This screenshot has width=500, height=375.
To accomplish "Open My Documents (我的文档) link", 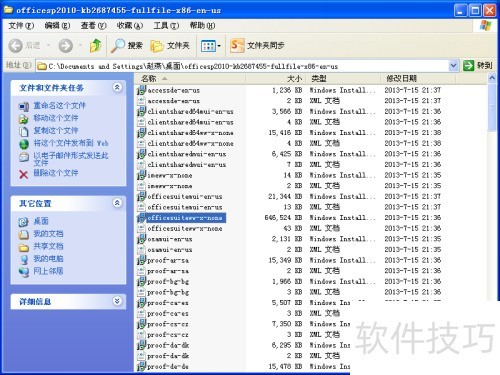I will click(x=48, y=234).
